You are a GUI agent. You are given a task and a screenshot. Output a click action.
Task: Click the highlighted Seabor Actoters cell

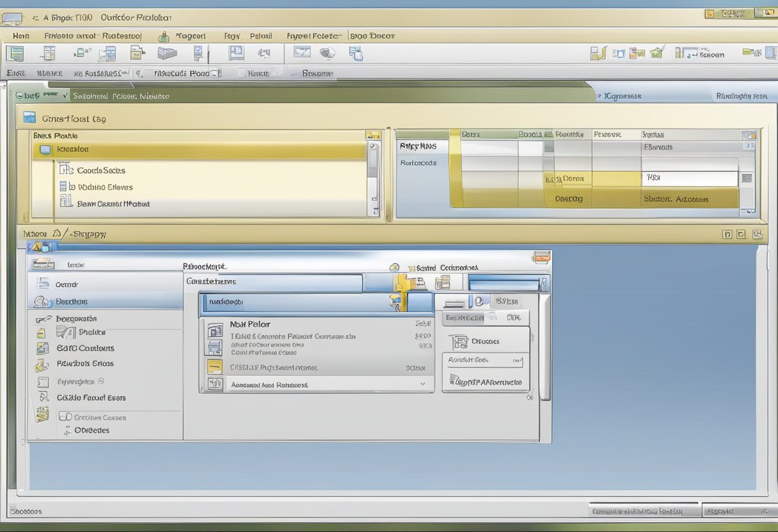click(676, 199)
